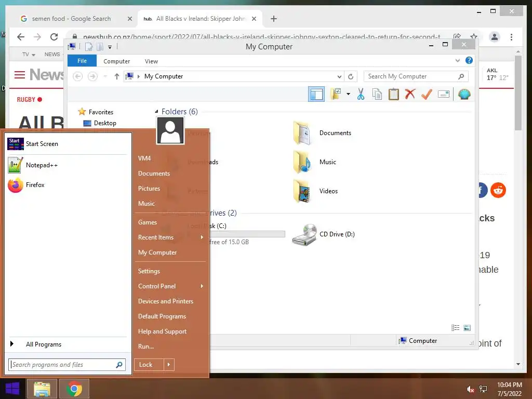
Task: Open Chrome from the taskbar
Action: [74, 389]
